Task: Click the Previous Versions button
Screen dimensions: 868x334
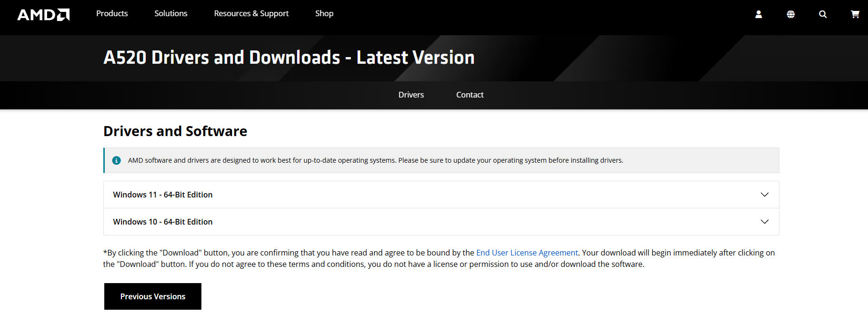Action: click(x=153, y=296)
